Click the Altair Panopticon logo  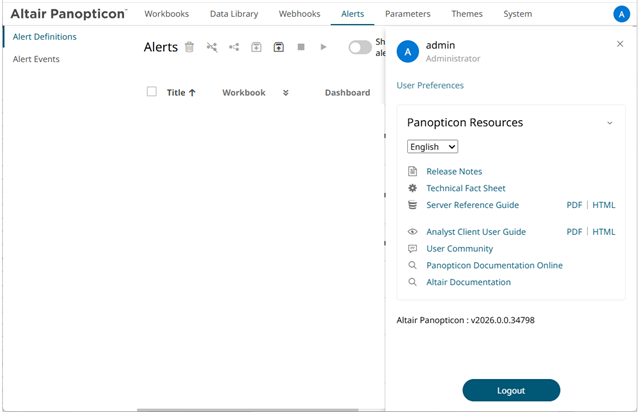tap(69, 14)
